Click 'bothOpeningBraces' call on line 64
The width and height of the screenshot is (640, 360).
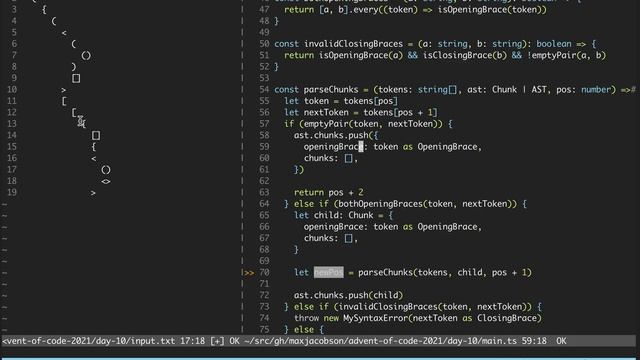[x=380, y=204]
